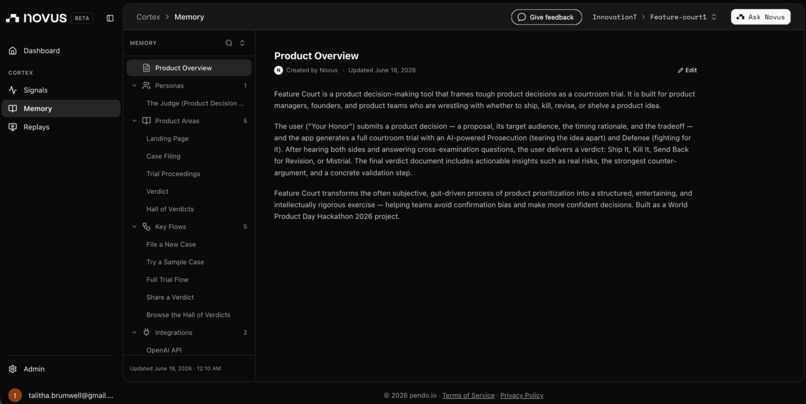806x404 pixels.
Task: Click Ask Novus button
Action: pyautogui.click(x=761, y=17)
